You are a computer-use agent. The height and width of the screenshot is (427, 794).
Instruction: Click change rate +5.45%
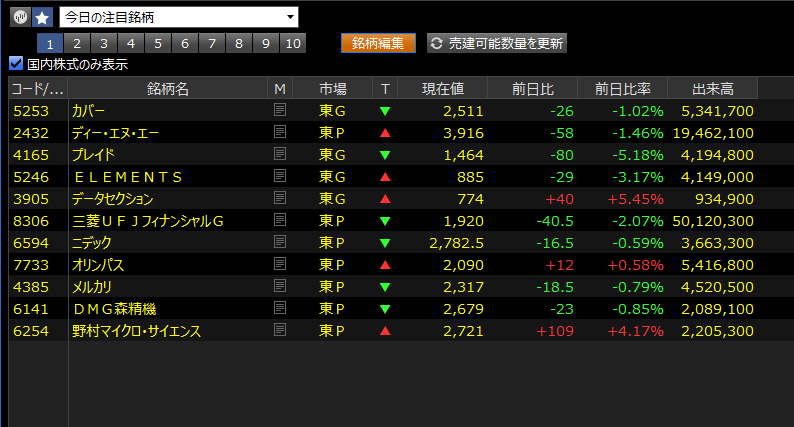pyautogui.click(x=636, y=199)
